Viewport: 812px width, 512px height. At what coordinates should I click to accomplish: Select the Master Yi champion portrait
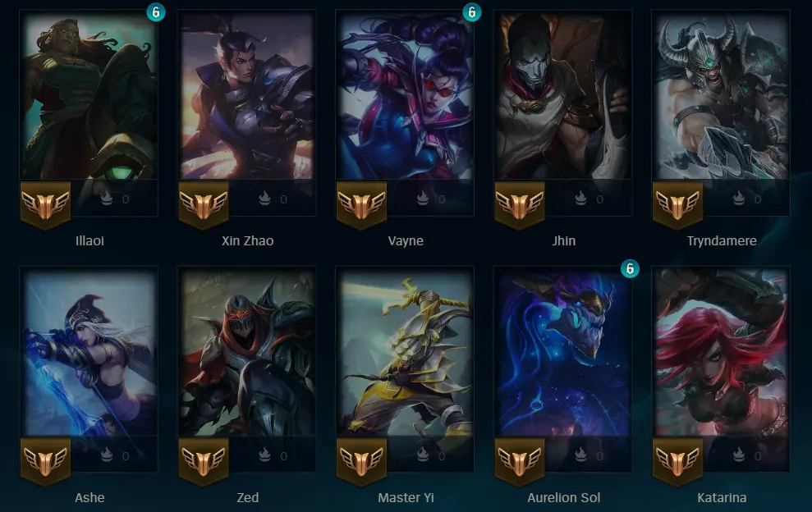[x=405, y=352]
